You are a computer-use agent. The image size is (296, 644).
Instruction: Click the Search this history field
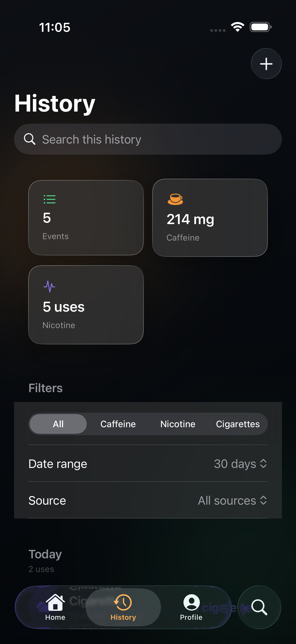click(x=148, y=139)
